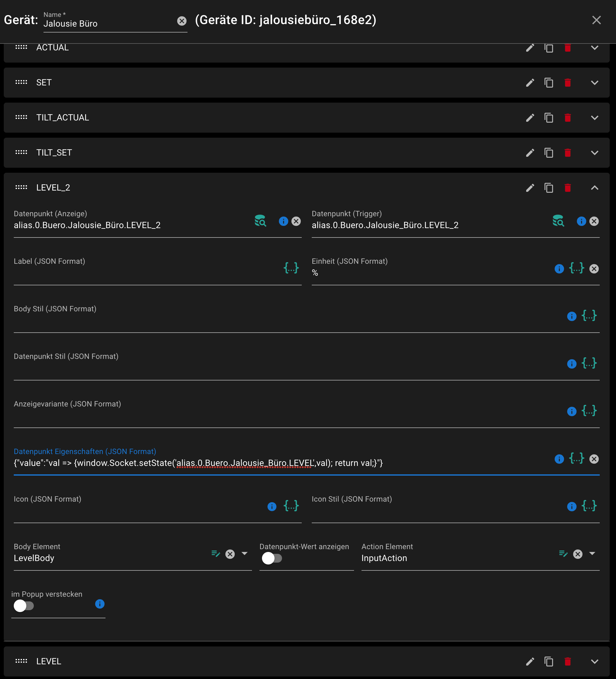
Task: Show info for Body Stil field
Action: click(572, 316)
